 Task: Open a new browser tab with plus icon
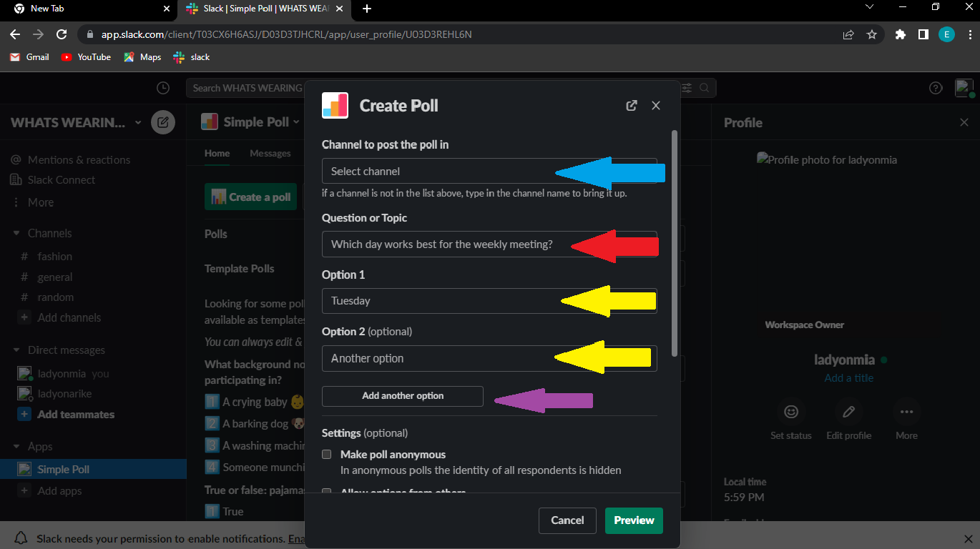point(367,9)
